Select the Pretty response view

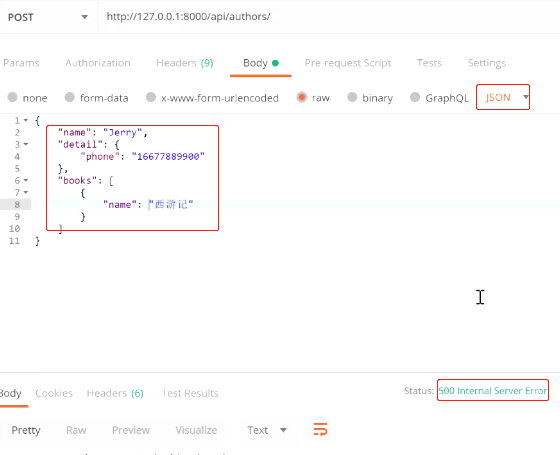click(x=26, y=430)
